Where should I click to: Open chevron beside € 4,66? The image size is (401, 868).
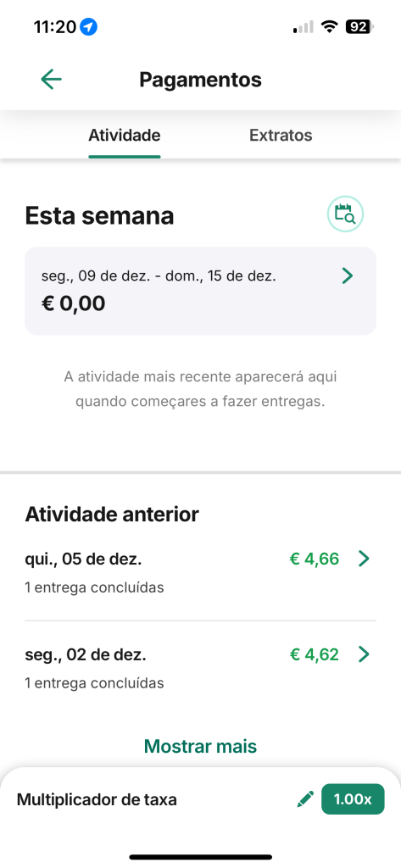[x=364, y=559]
